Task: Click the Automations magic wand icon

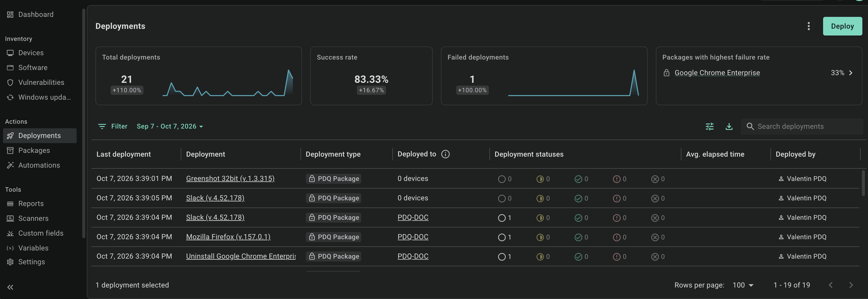Action: [10, 165]
